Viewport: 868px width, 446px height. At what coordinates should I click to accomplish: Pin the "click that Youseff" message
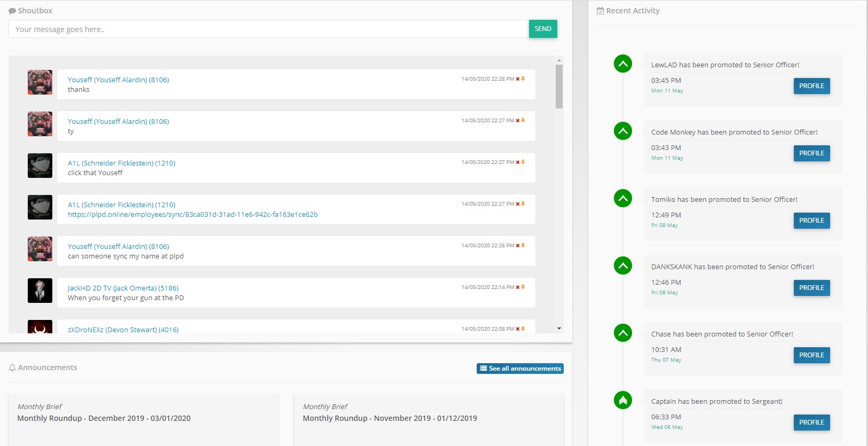(523, 162)
